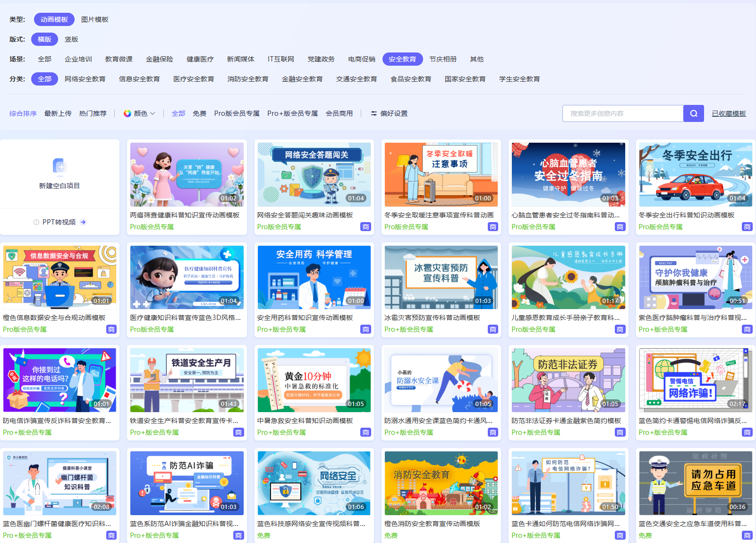This screenshot has width=756, height=543.
Task: Click the 商 badge on 网络安全答题闯关 template
Action: (x=366, y=226)
